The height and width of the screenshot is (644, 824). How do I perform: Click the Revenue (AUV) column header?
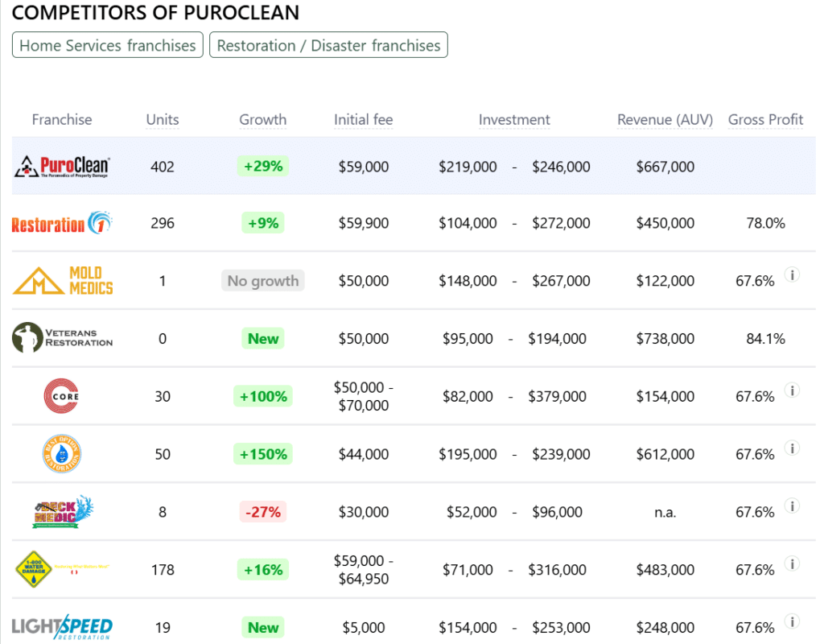(x=665, y=120)
